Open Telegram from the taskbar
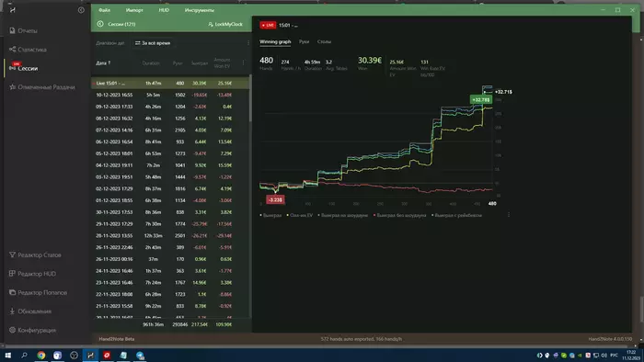Image resolution: width=644 pixels, height=362 pixels. click(140, 356)
